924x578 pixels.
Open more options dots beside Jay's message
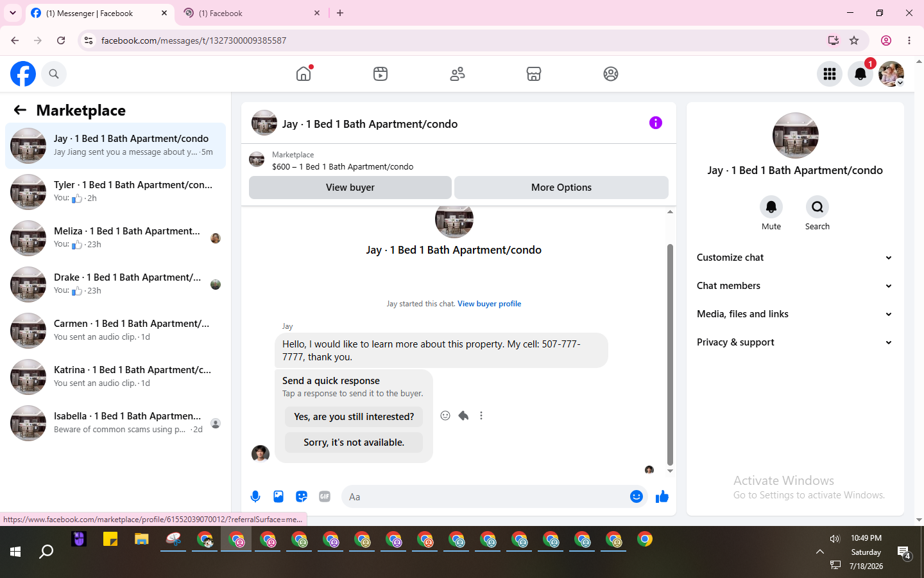coord(481,416)
